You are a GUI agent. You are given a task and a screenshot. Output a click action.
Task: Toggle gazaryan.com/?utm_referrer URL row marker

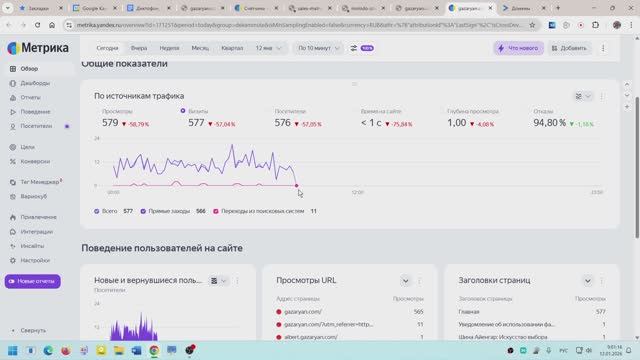tap(279, 325)
